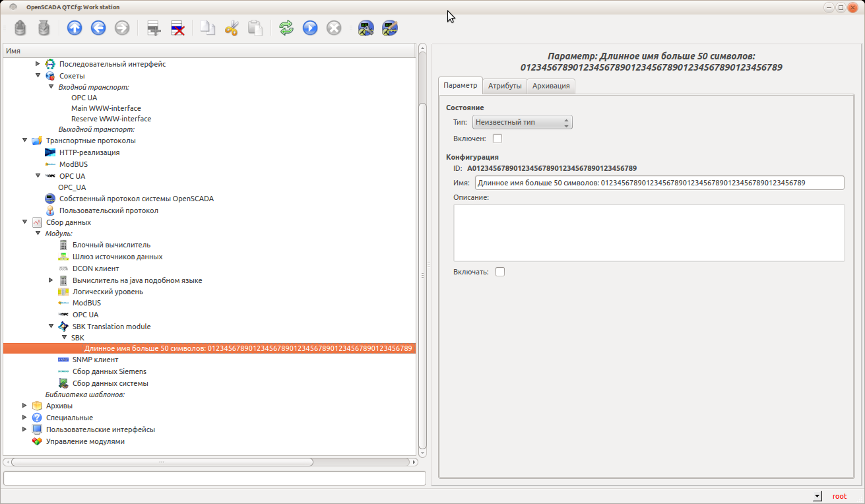Cut item with the scissors icon
This screenshot has height=504, width=865.
click(231, 28)
